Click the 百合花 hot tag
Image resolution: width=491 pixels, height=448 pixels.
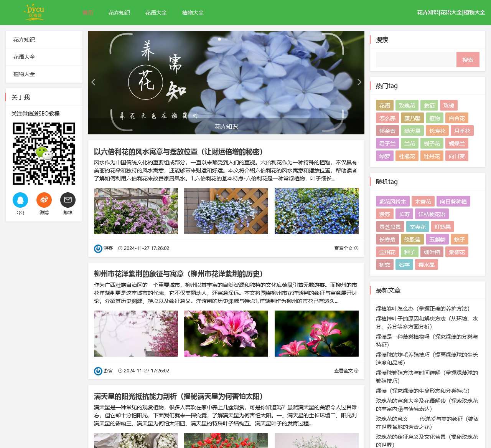(x=457, y=118)
